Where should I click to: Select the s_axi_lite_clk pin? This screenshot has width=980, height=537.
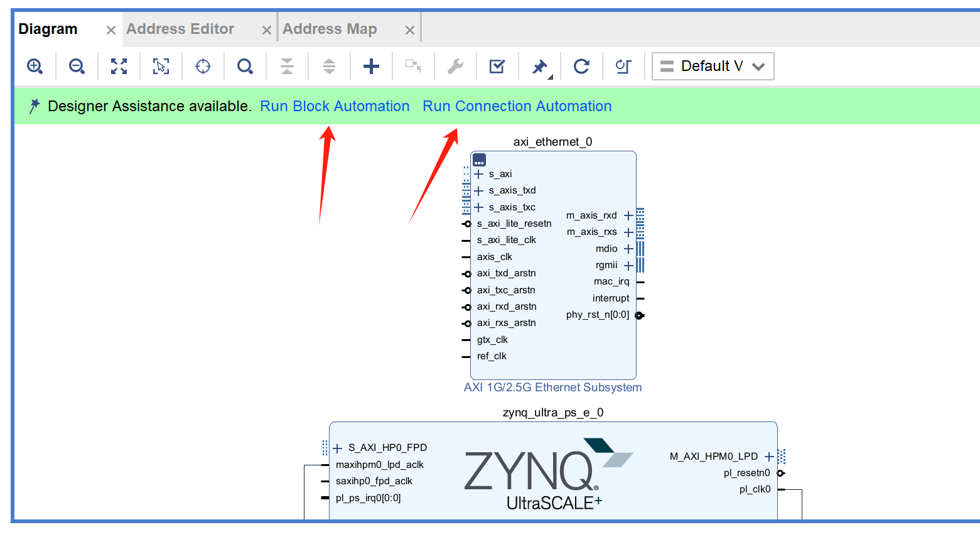click(506, 240)
